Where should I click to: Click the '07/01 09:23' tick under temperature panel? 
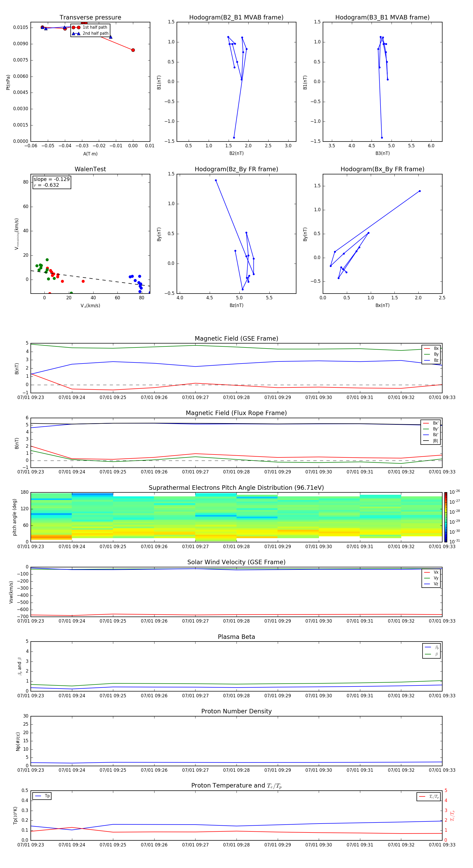click(31, 845)
